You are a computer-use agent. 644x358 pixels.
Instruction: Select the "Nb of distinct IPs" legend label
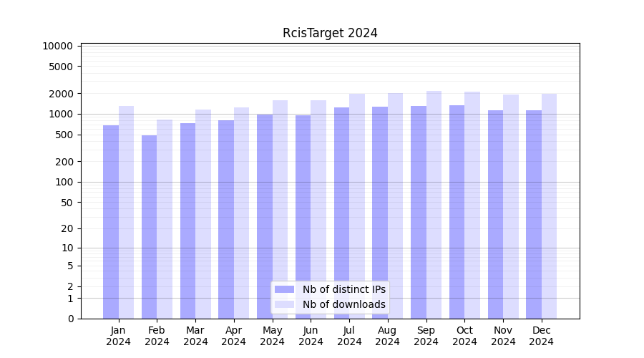343,289
